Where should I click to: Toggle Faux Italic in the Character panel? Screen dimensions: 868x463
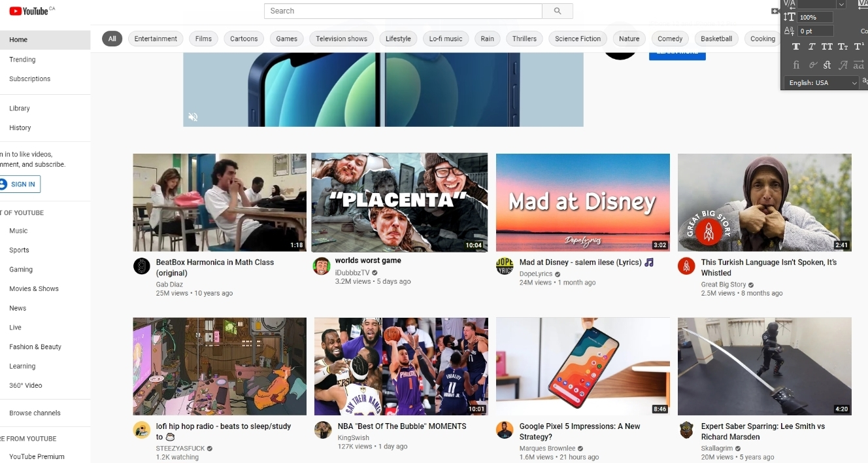pyautogui.click(x=811, y=46)
